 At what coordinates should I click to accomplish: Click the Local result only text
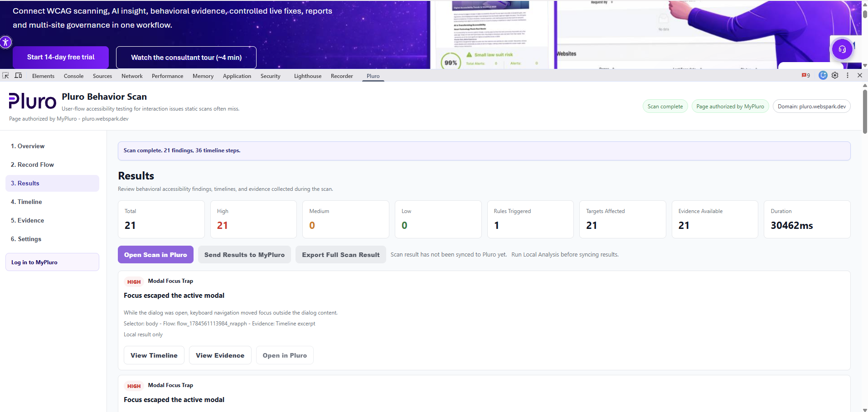143,334
